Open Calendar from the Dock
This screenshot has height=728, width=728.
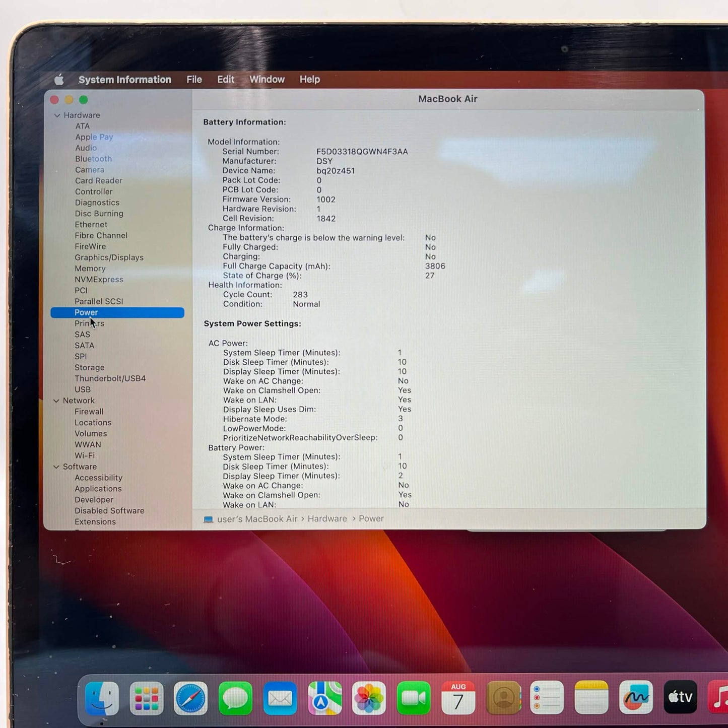(458, 698)
